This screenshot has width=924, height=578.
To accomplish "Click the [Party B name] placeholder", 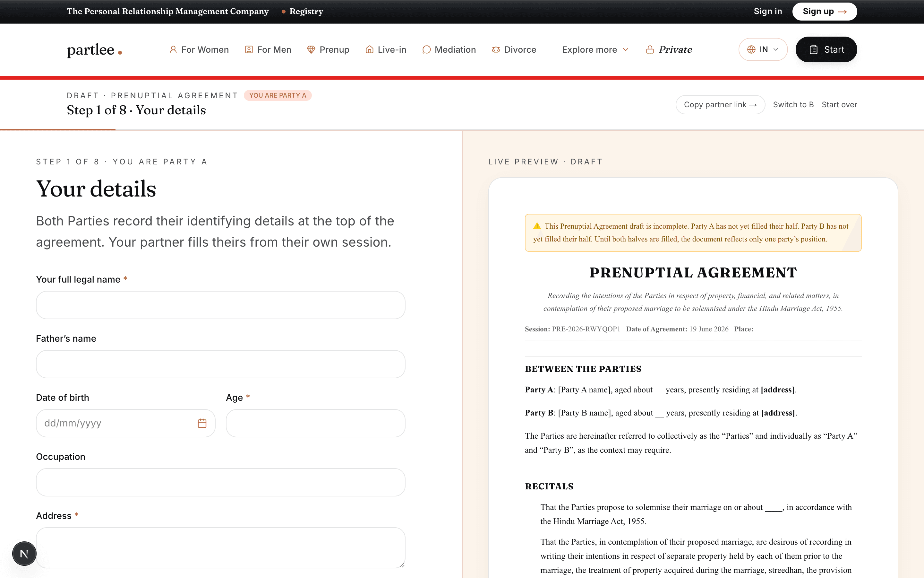I will coord(584,413).
